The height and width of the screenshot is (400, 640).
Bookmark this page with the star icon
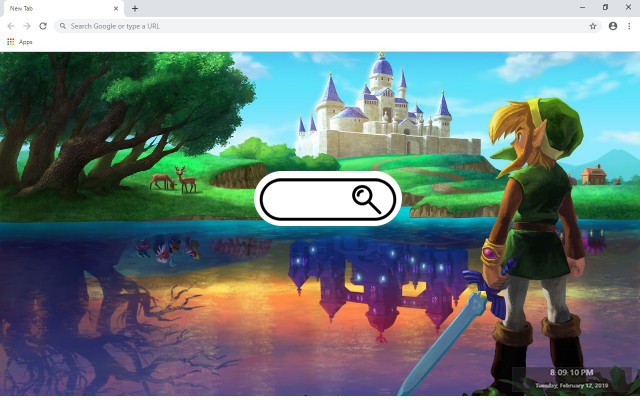[x=593, y=26]
